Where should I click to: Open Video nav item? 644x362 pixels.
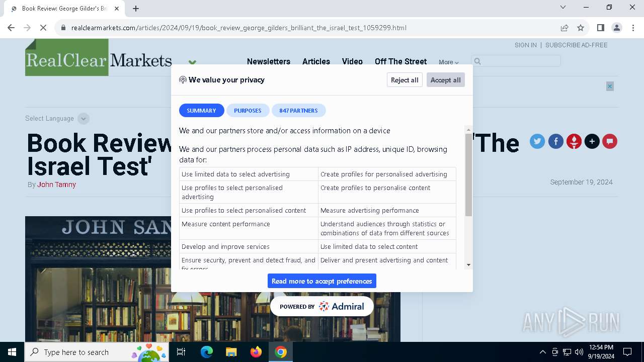coord(352,61)
